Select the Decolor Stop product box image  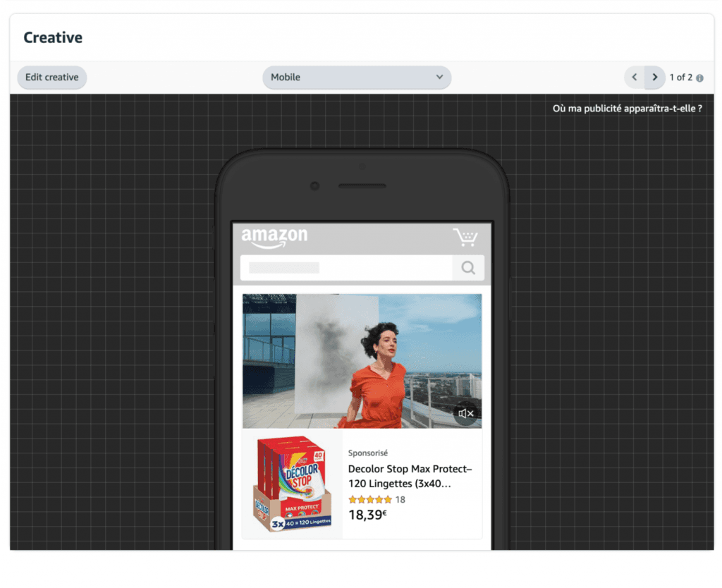pyautogui.click(x=292, y=484)
